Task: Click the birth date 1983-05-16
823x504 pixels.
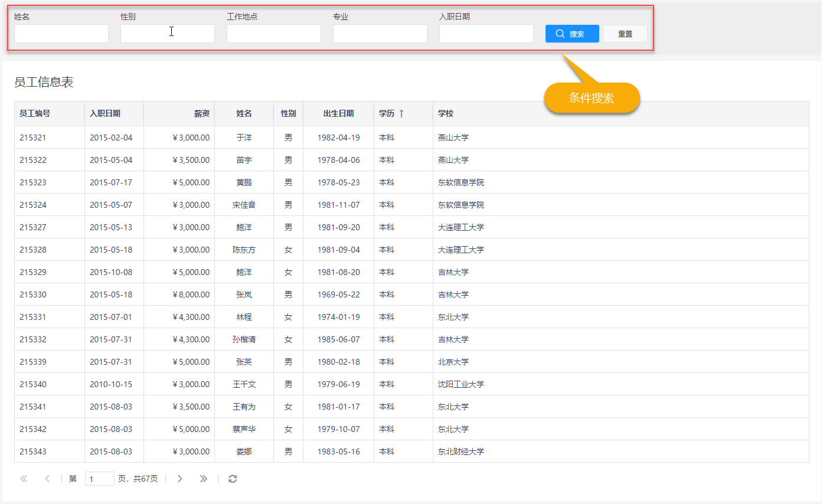Action: [338, 451]
